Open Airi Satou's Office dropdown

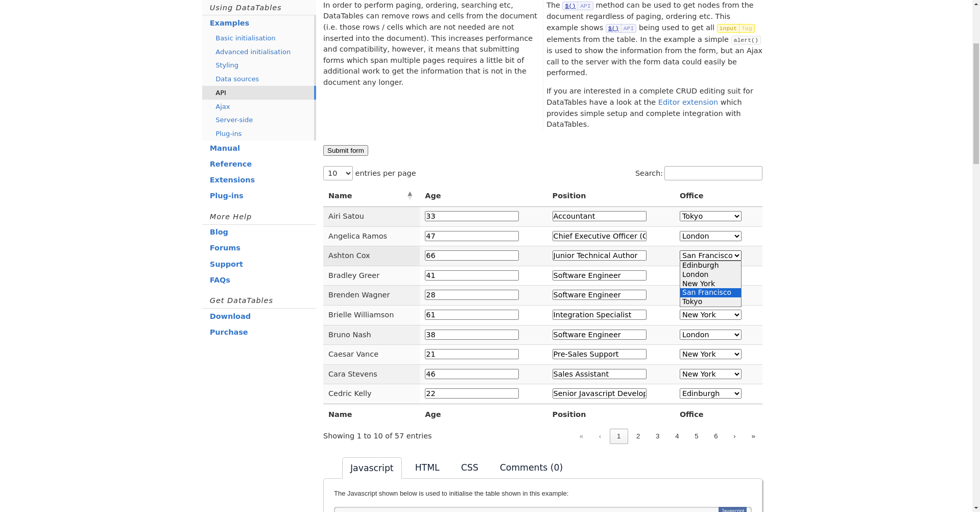710,216
